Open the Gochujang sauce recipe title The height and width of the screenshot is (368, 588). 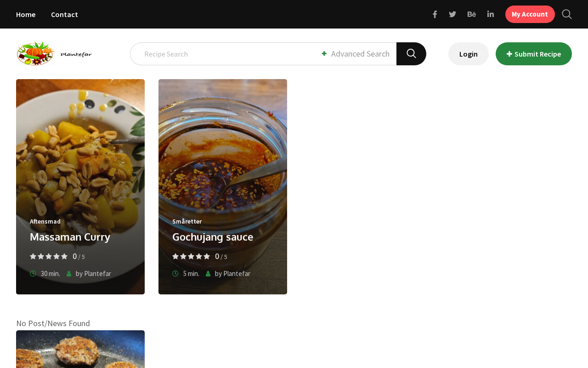213,237
